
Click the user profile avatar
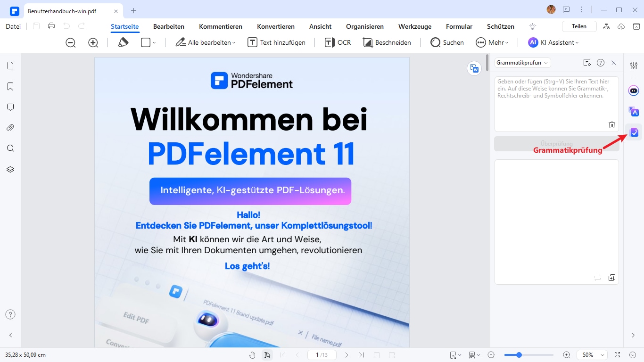[551, 9]
